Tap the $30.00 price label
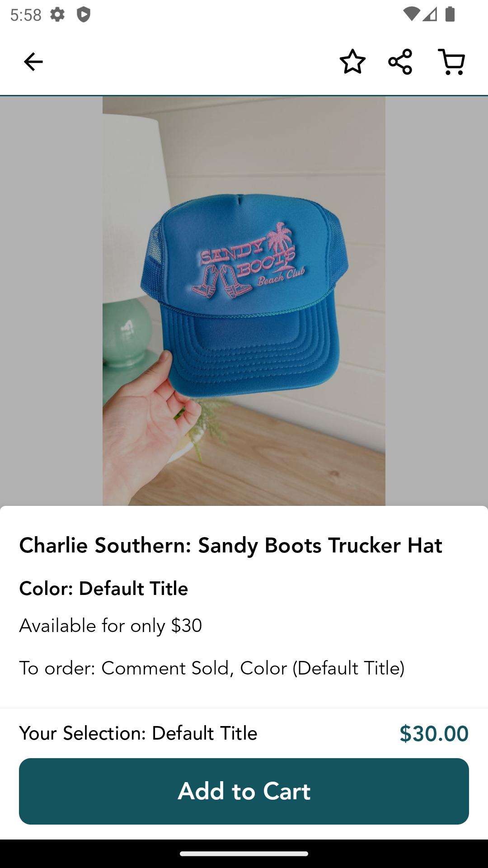488x868 pixels. tap(434, 733)
